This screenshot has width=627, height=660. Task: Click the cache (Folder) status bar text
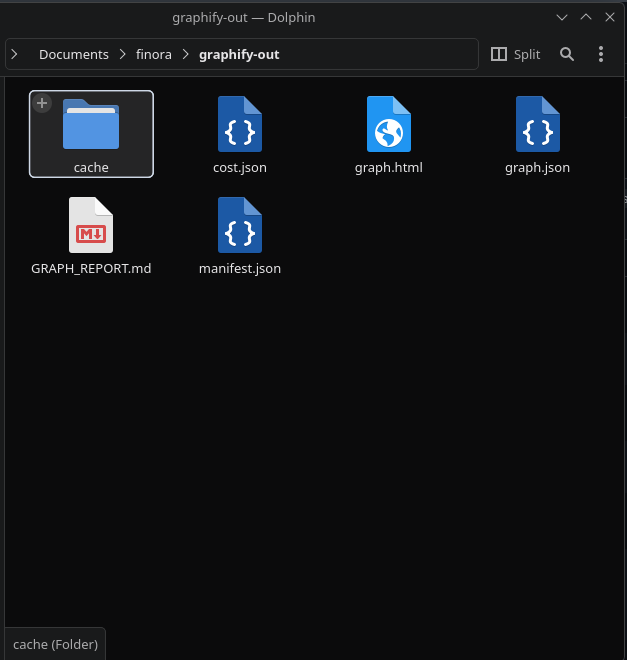(56, 644)
